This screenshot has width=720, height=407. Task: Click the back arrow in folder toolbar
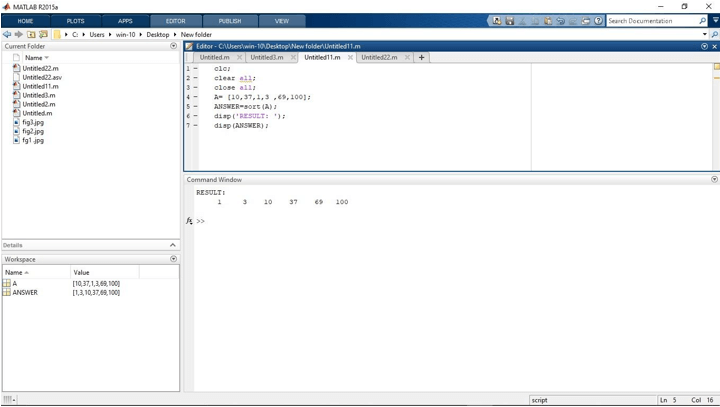click(7, 34)
